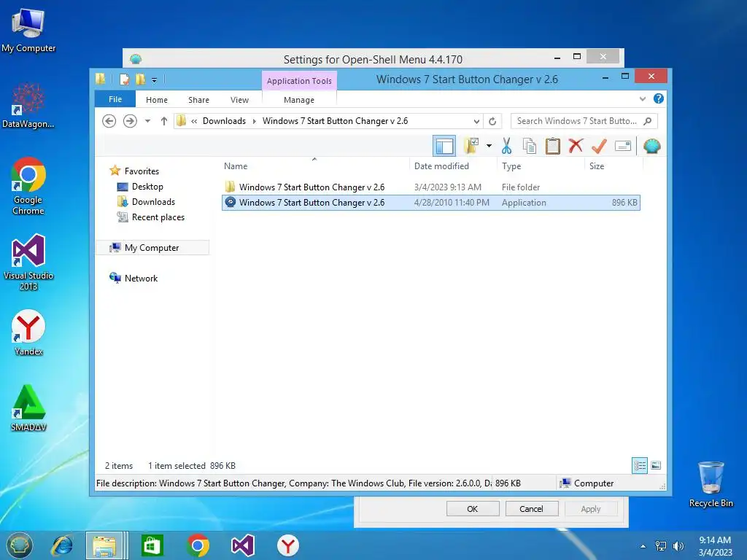This screenshot has height=560, width=747.
Task: Click Cancel in Open-Shell settings window
Action: (531, 509)
